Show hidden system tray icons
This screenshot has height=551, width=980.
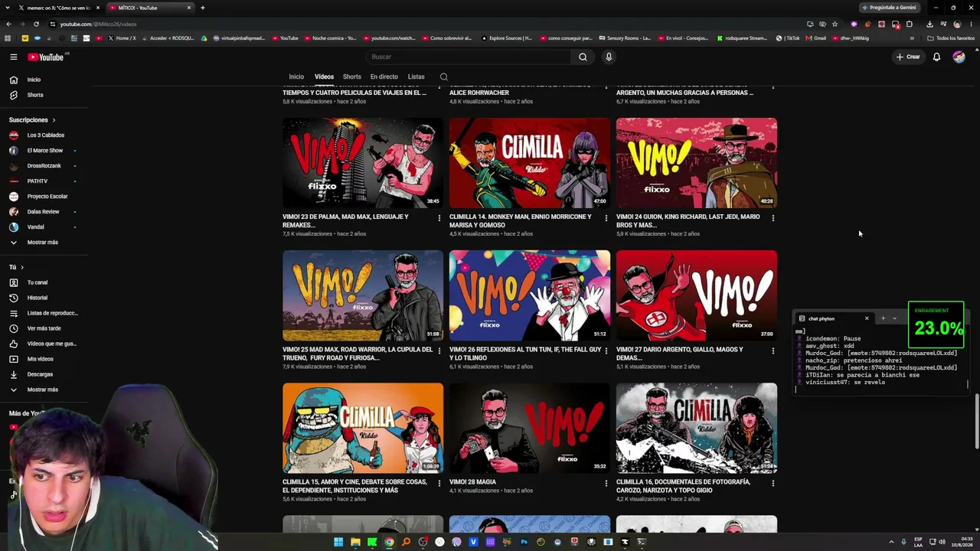pyautogui.click(x=891, y=542)
